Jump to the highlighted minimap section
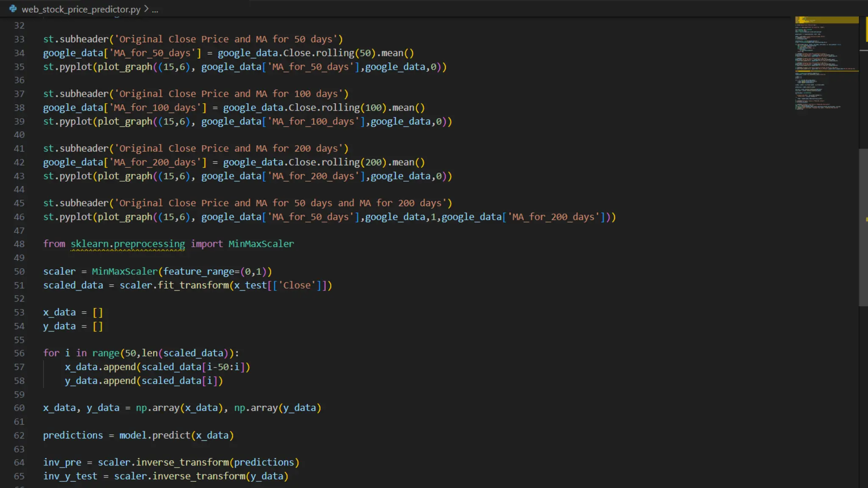Viewport: 868px width, 488px height. tap(826, 20)
